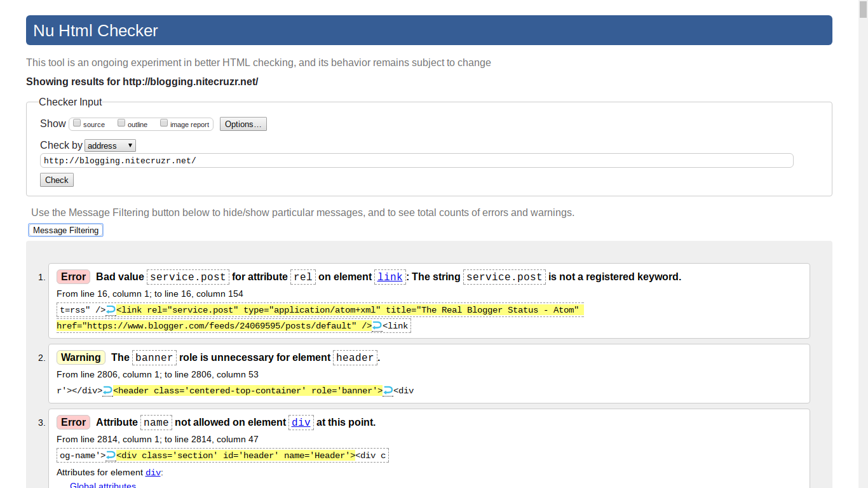Click the continuation arrow icon in the first error snippet

(109, 309)
